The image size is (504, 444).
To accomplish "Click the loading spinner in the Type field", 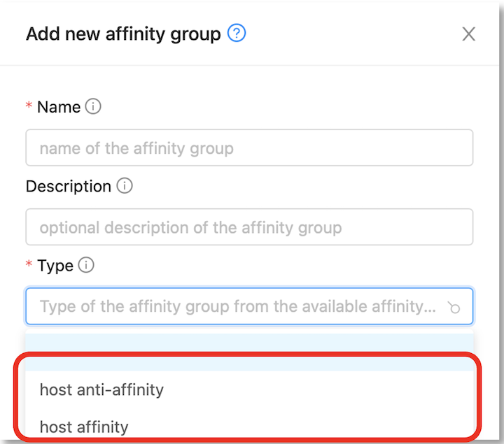I will tap(454, 307).
